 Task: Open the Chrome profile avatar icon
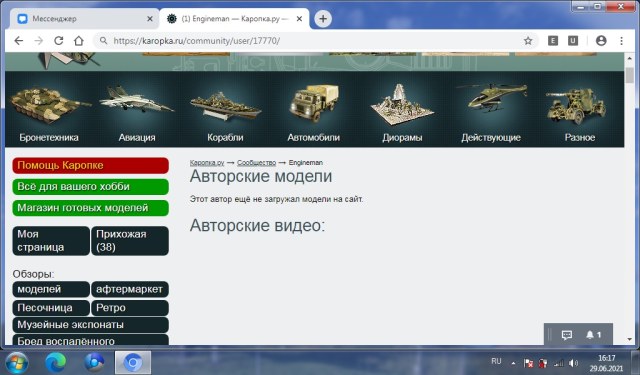click(601, 41)
